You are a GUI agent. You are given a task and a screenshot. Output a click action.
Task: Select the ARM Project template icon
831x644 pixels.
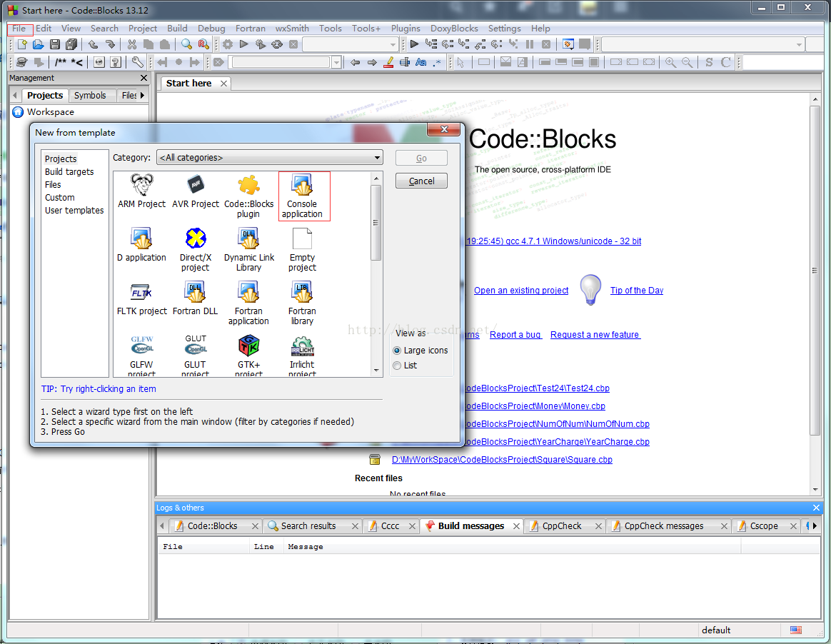(141, 191)
